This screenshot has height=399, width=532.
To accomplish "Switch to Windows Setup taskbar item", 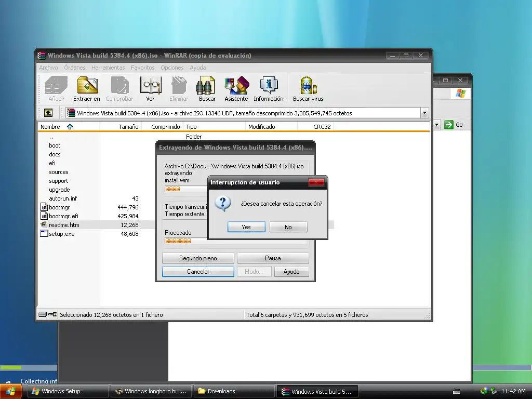I will click(x=68, y=391).
